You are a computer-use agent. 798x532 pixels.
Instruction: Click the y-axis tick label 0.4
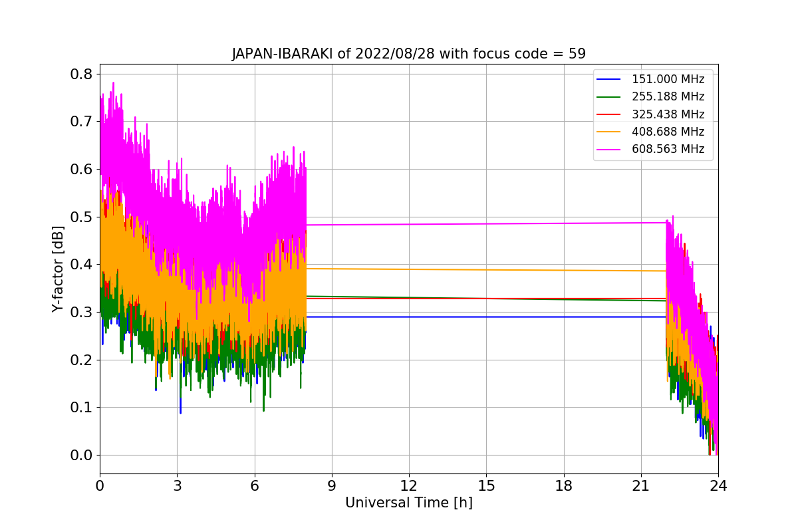click(82, 265)
